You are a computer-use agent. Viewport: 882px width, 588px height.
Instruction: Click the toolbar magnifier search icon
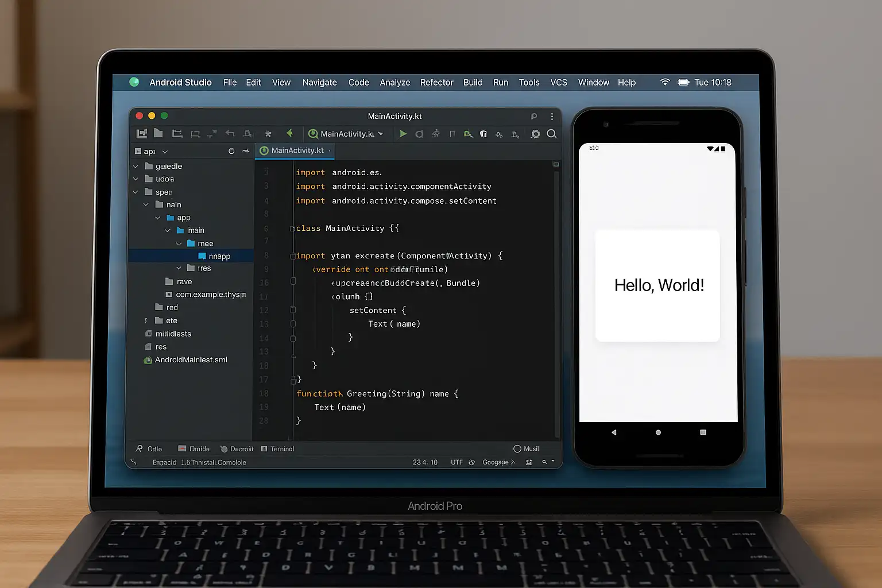tap(552, 134)
